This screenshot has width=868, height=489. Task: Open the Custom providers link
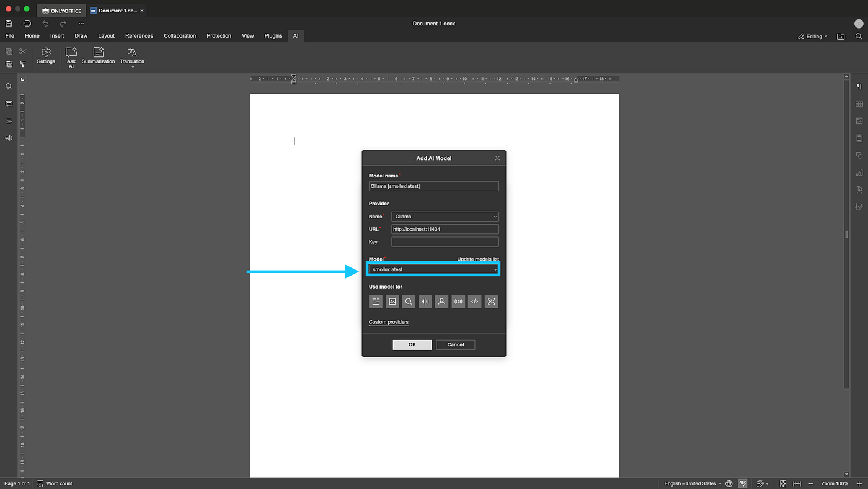(389, 322)
